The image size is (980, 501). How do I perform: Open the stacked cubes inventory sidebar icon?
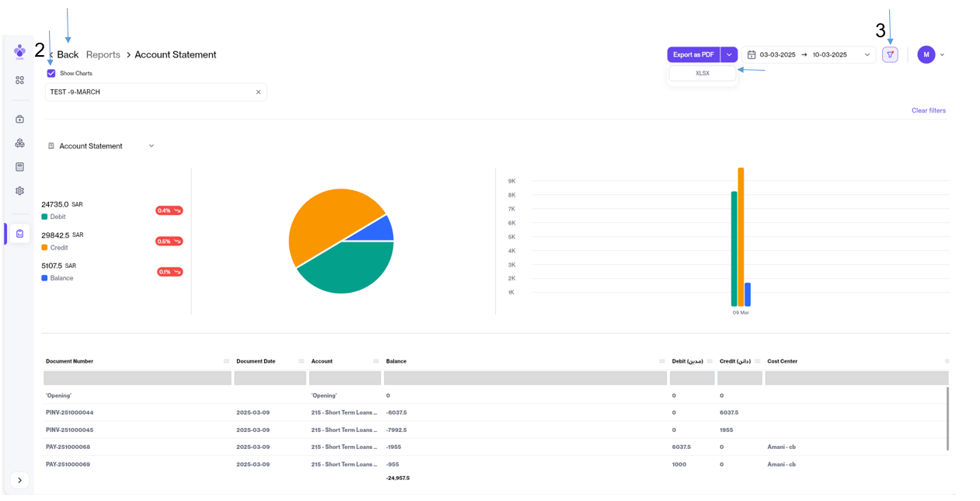[x=20, y=143]
